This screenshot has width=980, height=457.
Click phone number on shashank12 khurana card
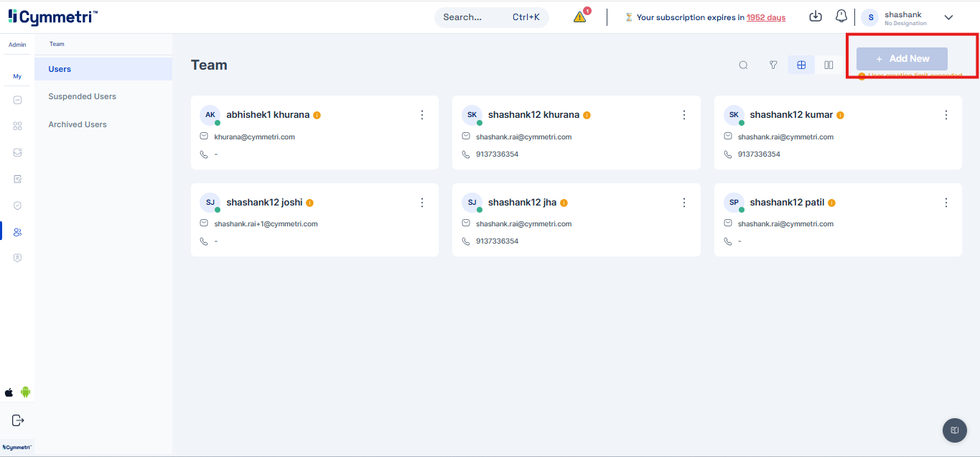click(x=497, y=154)
